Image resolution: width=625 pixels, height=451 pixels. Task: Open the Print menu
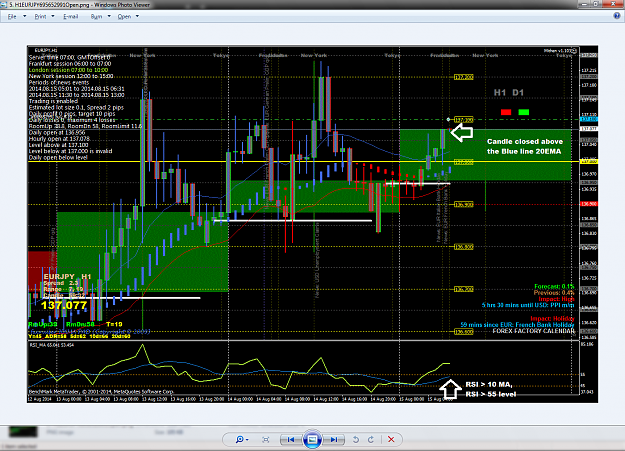(x=44, y=16)
